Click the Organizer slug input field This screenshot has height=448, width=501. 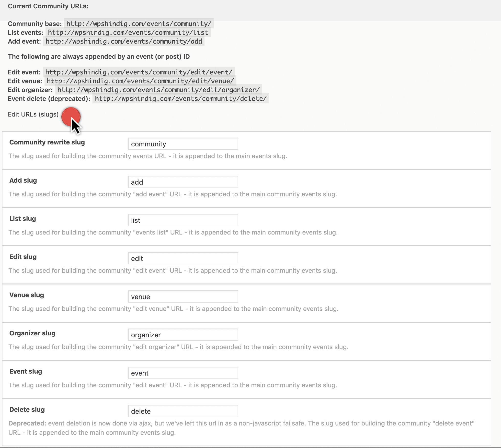[183, 335]
